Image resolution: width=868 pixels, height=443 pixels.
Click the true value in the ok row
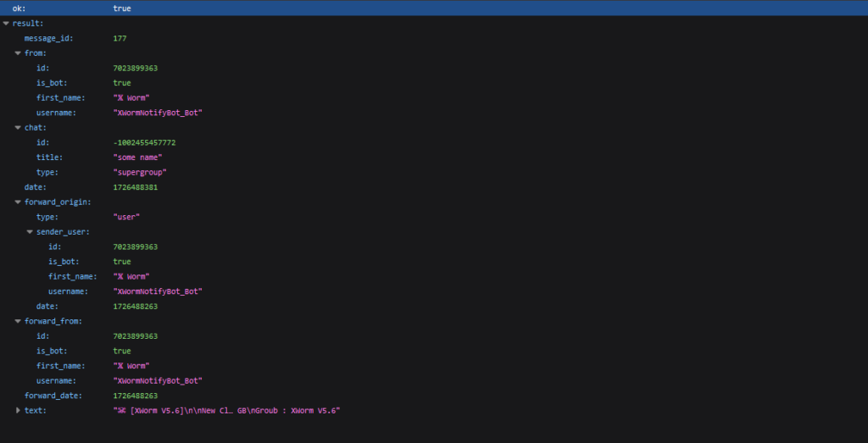pos(122,8)
